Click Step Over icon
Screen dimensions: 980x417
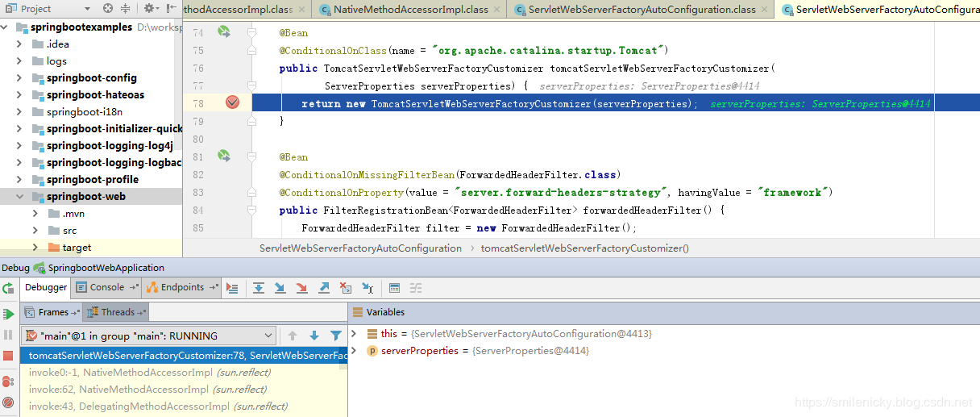(259, 288)
